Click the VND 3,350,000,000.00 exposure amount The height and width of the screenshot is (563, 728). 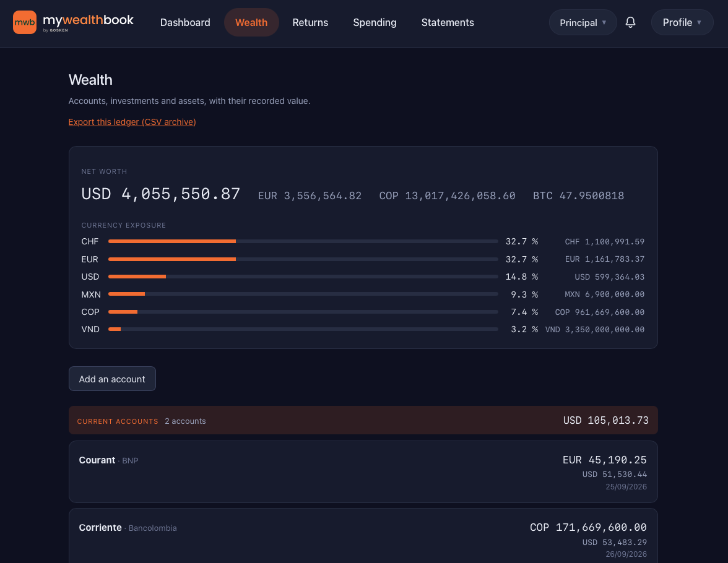coord(595,329)
